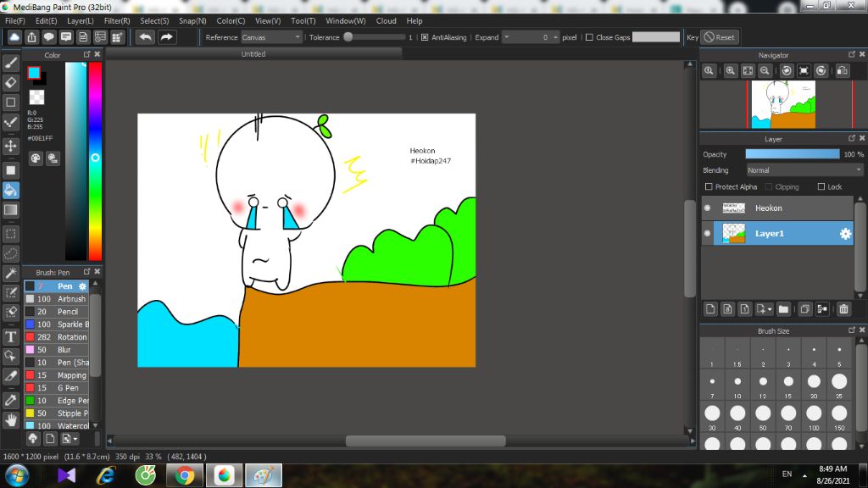Click the Redo arrow in the top toolbar
The height and width of the screenshot is (488, 868).
(x=166, y=37)
